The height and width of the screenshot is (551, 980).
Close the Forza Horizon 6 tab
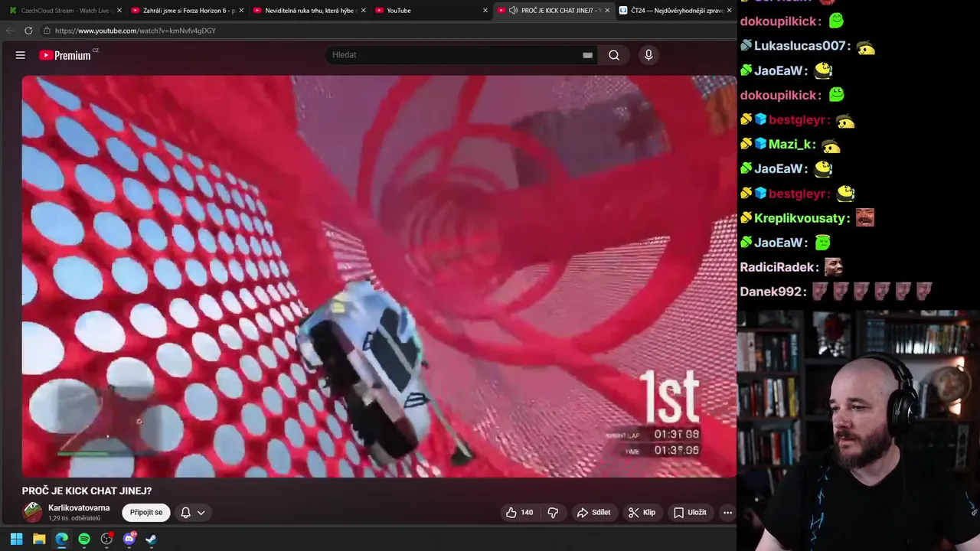click(x=241, y=11)
